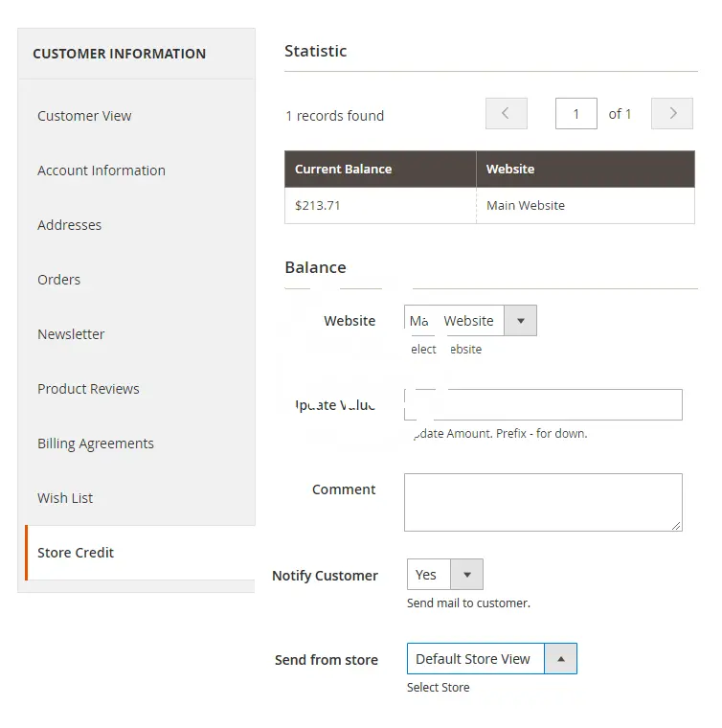Focus the Comment text area

coord(543,502)
